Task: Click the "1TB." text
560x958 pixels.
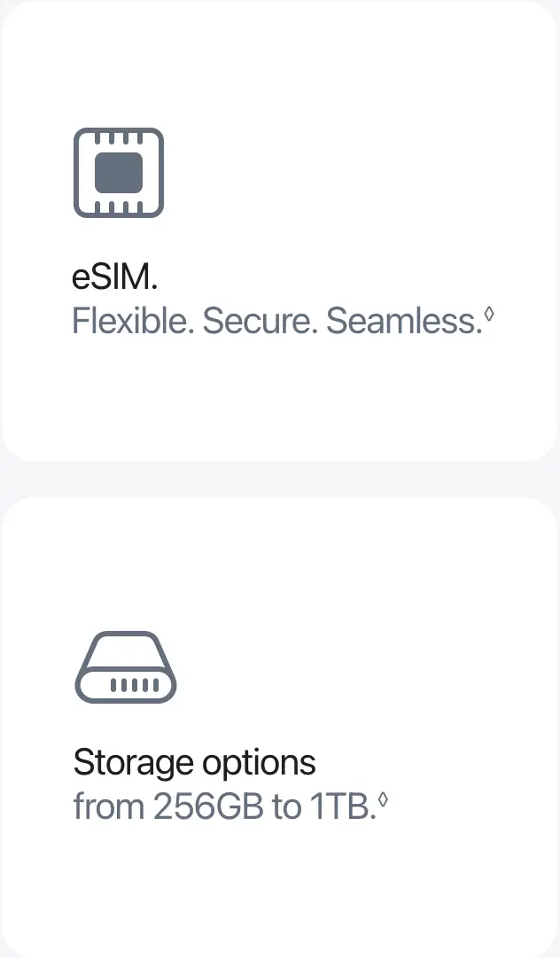Action: pyautogui.click(x=341, y=806)
